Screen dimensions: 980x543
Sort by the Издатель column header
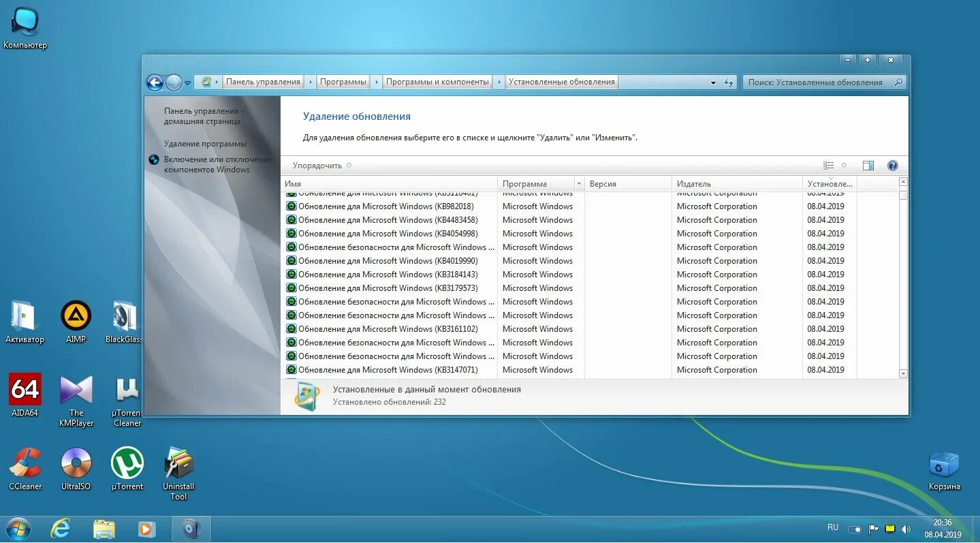pyautogui.click(x=737, y=184)
